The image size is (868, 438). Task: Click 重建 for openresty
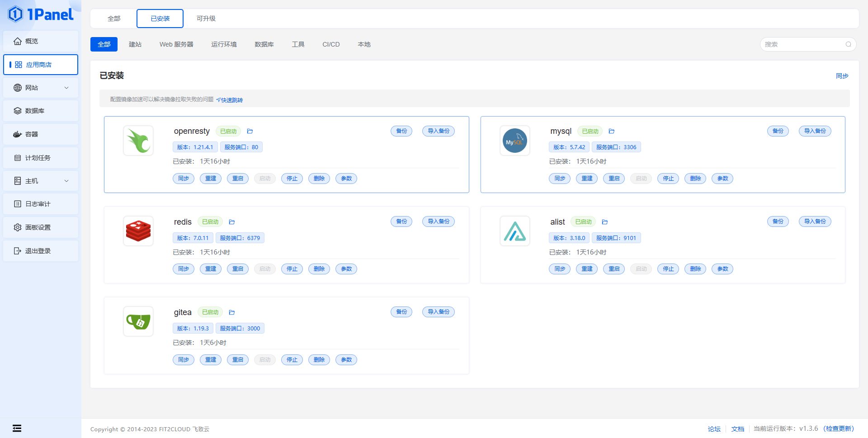211,179
